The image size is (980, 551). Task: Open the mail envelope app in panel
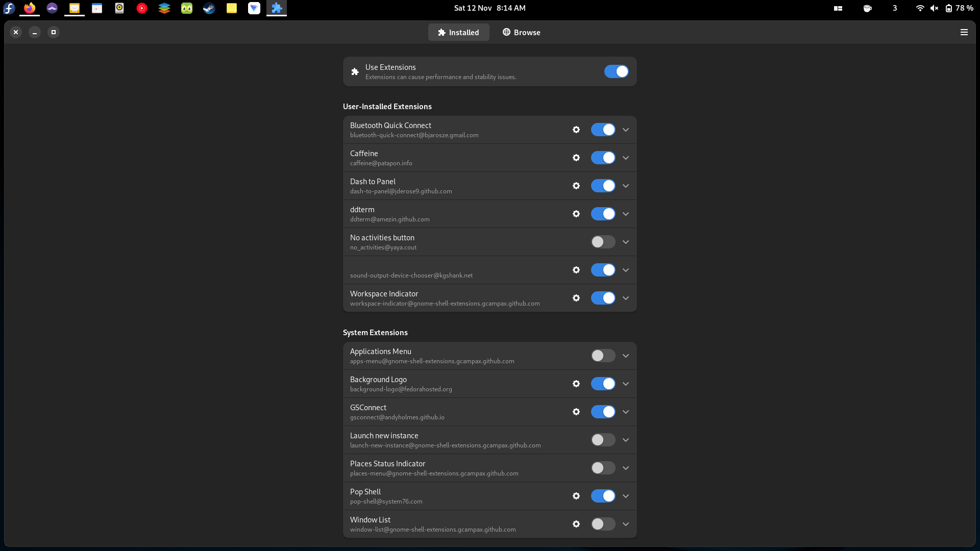click(75, 8)
